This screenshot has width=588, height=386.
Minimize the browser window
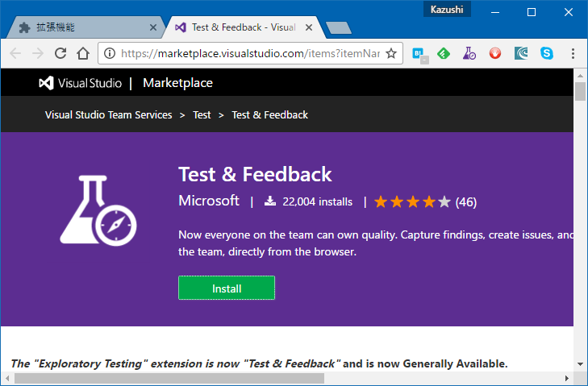tap(495, 12)
